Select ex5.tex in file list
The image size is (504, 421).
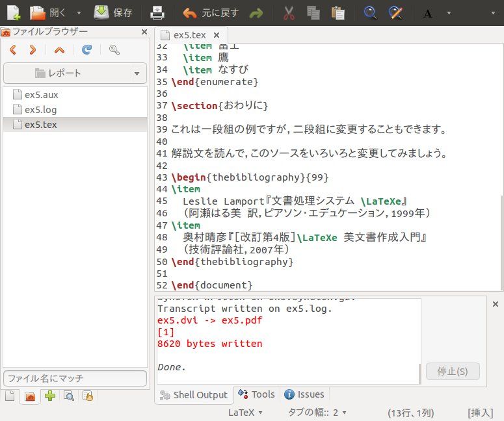(x=75, y=125)
